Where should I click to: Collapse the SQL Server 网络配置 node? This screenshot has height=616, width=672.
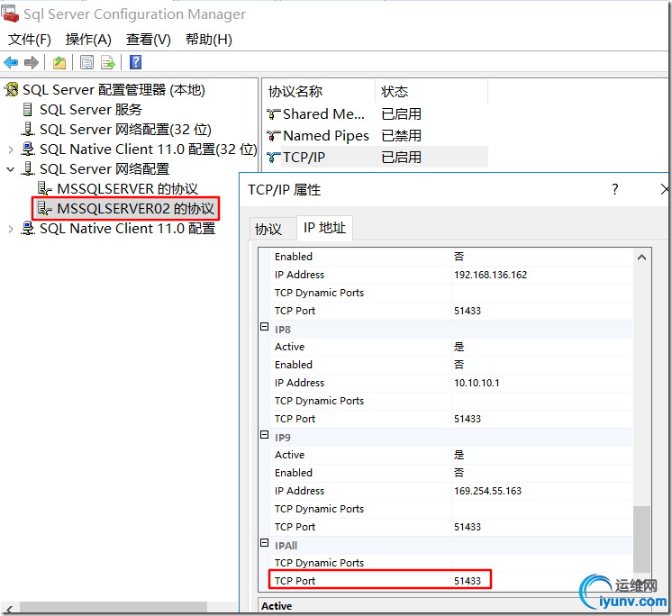click(11, 169)
